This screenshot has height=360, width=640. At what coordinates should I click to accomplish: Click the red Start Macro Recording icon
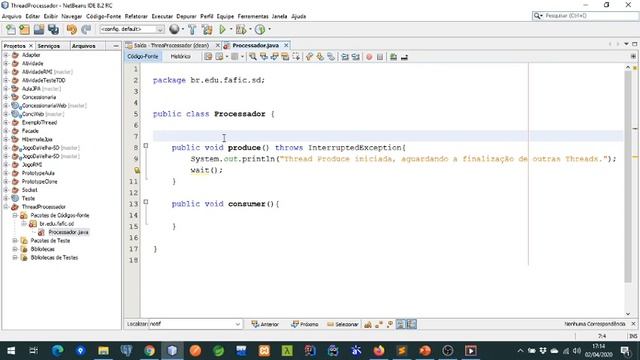(x=369, y=57)
